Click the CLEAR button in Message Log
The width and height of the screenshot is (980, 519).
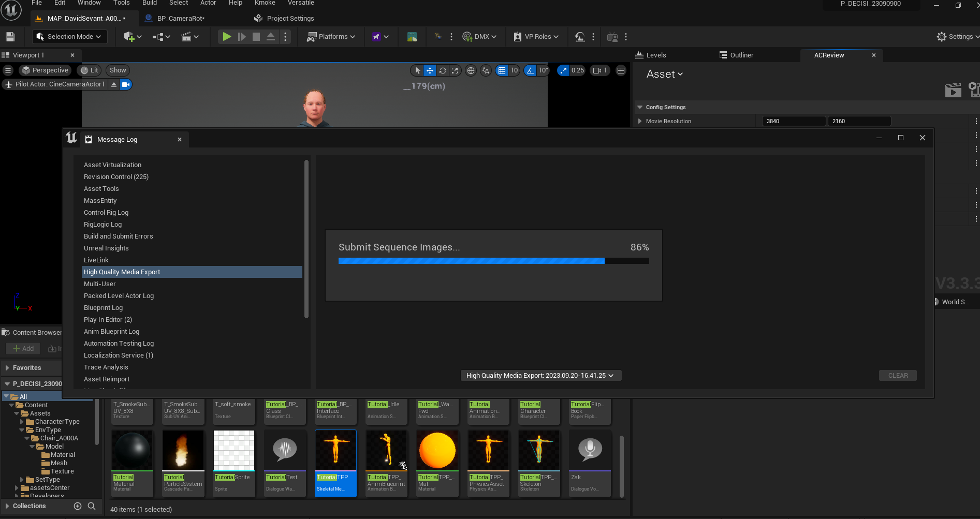898,376
